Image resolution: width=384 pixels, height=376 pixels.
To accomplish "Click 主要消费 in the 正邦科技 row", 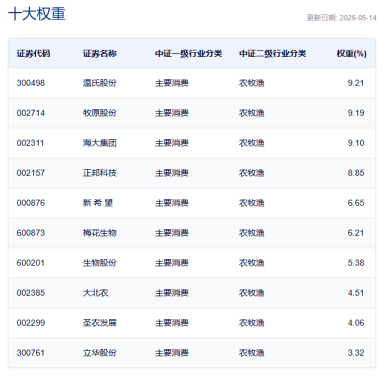I will coord(172,173).
